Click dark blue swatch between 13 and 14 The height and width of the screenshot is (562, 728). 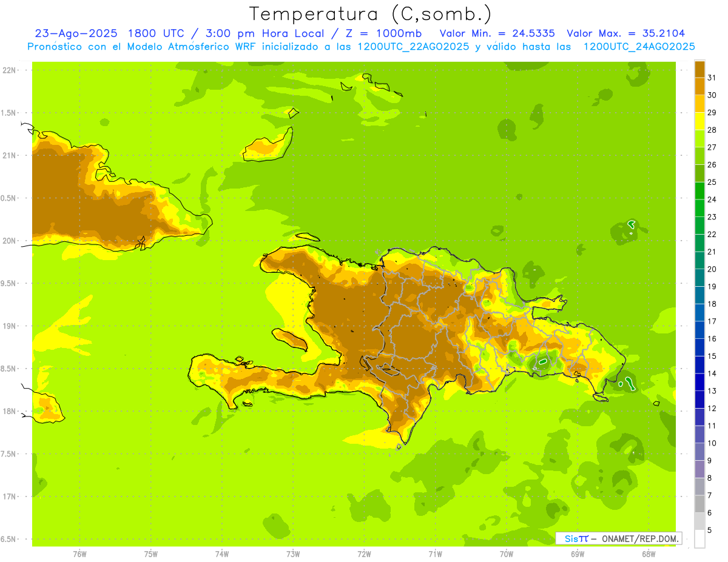point(699,382)
